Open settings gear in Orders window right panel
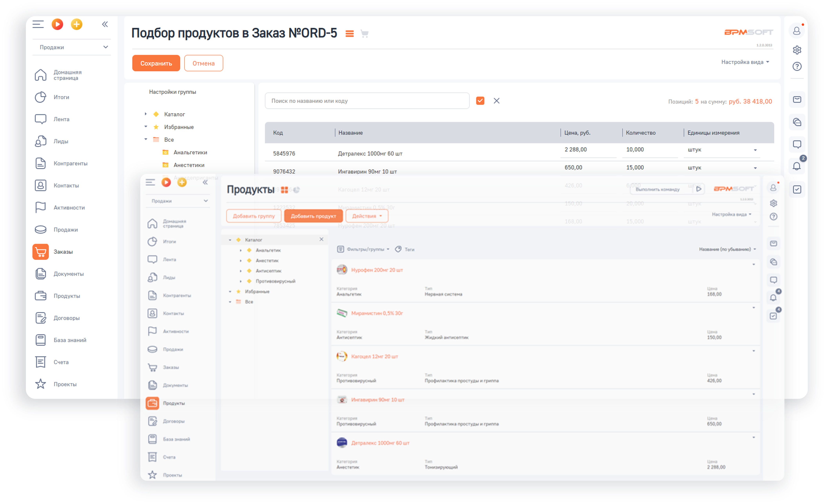Viewport: 826px width, 504px height. pos(797,50)
